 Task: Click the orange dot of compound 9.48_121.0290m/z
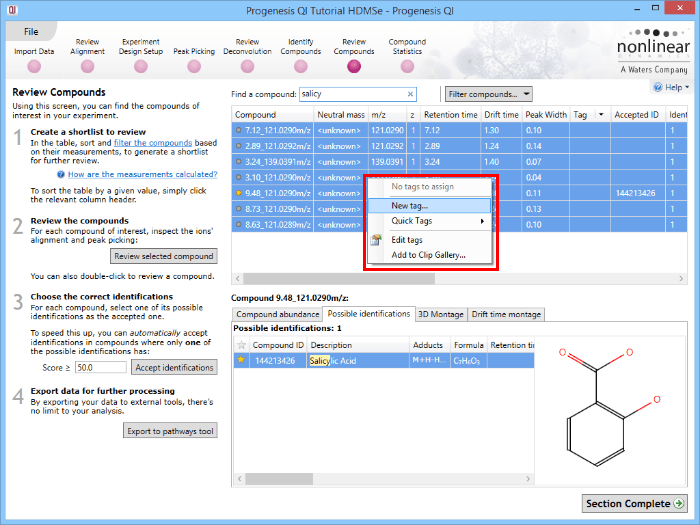tap(238, 193)
